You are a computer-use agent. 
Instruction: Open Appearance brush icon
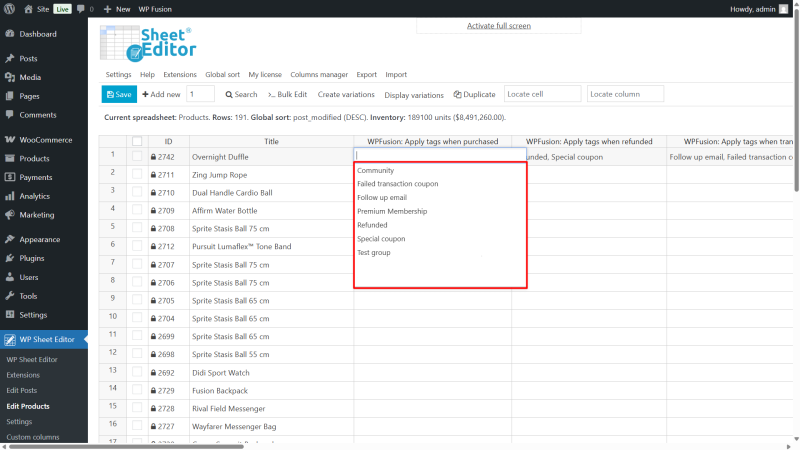coord(10,239)
